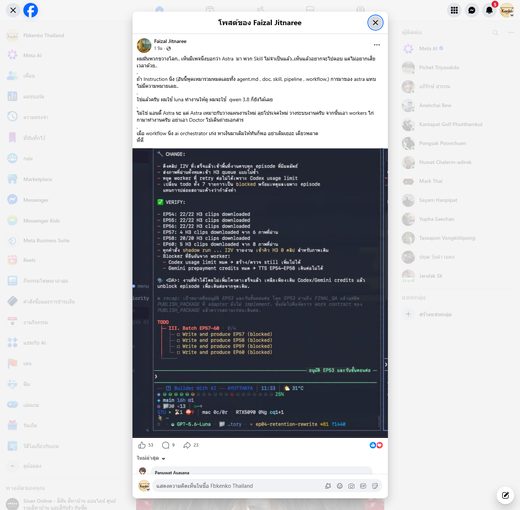The height and width of the screenshot is (510, 520).
Task: Open the apps grid menu icon
Action: (x=454, y=10)
